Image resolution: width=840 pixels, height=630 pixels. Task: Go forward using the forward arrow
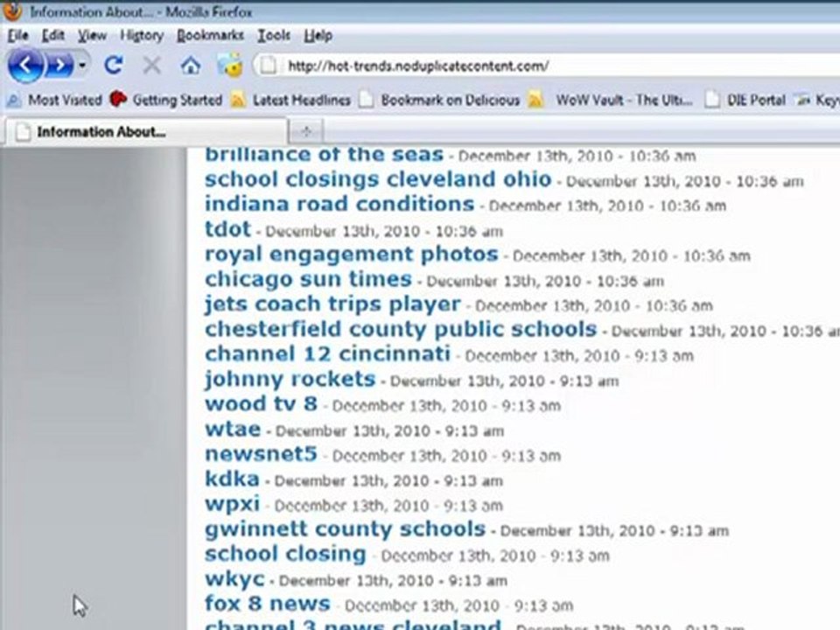pyautogui.click(x=59, y=66)
